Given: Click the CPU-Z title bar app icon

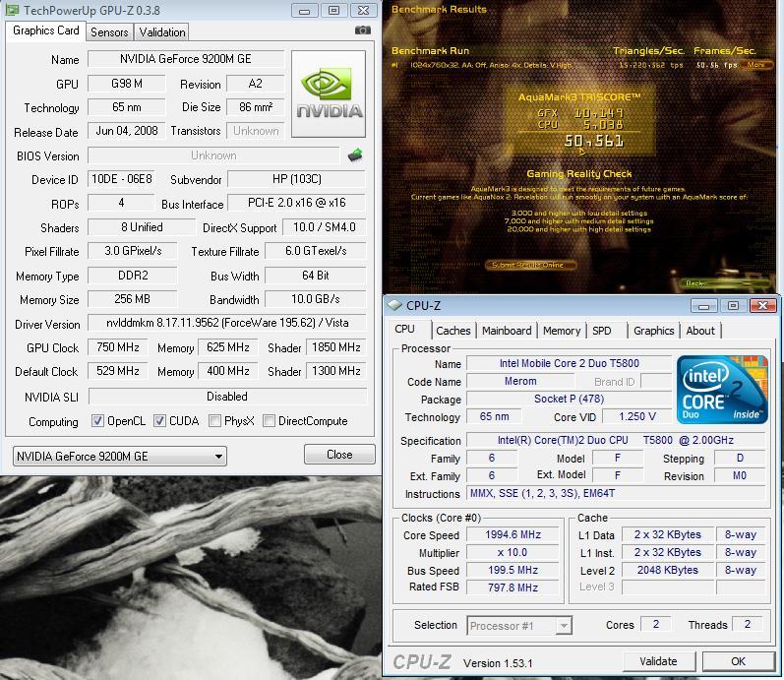Looking at the screenshot, I should click(394, 305).
